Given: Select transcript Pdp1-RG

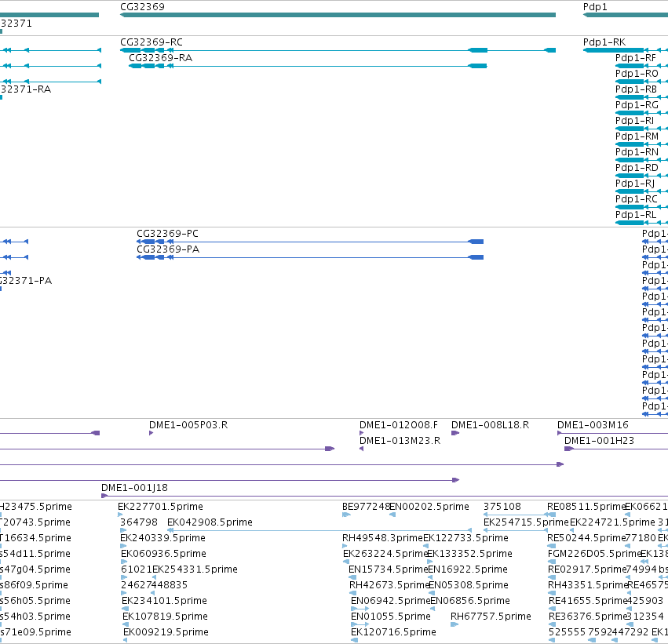Looking at the screenshot, I should click(x=637, y=105).
